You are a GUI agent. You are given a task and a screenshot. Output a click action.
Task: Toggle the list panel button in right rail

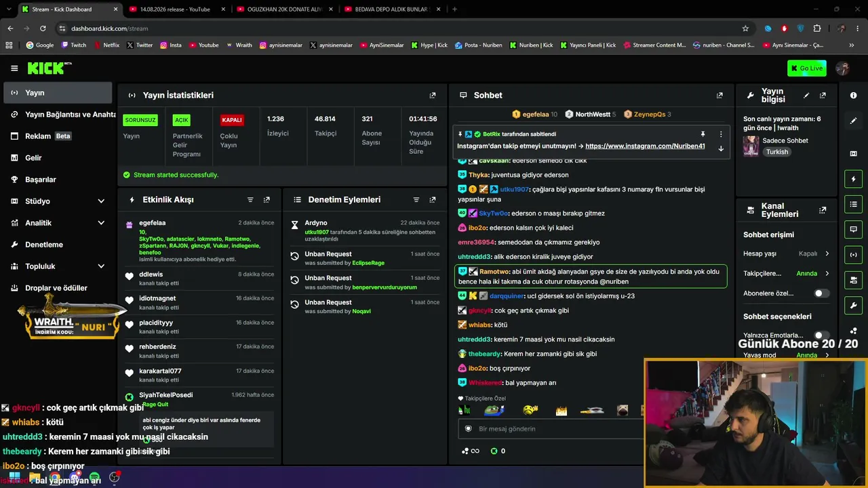(853, 204)
